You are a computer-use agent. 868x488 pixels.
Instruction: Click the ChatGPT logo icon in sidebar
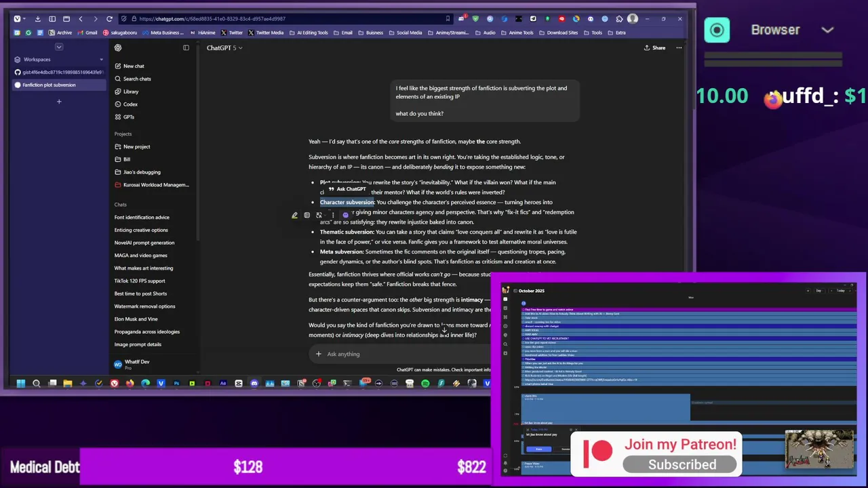coord(118,47)
